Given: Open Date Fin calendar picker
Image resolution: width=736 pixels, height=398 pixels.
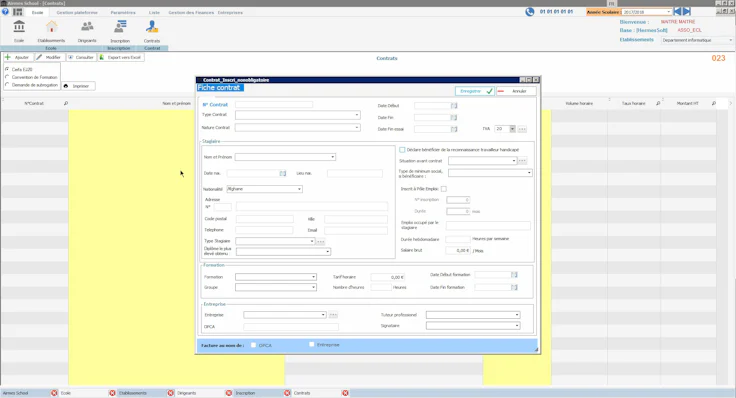Looking at the screenshot, I should point(454,117).
